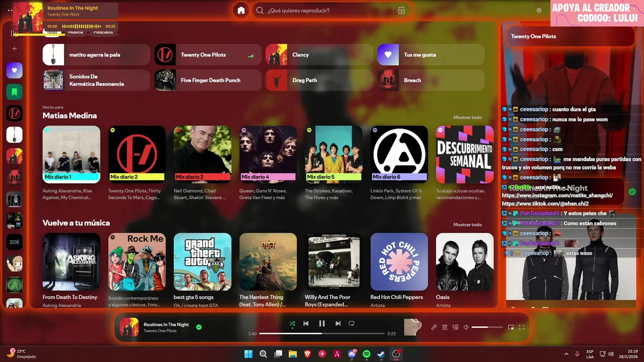Open the three-dot menu at top left

10,10
